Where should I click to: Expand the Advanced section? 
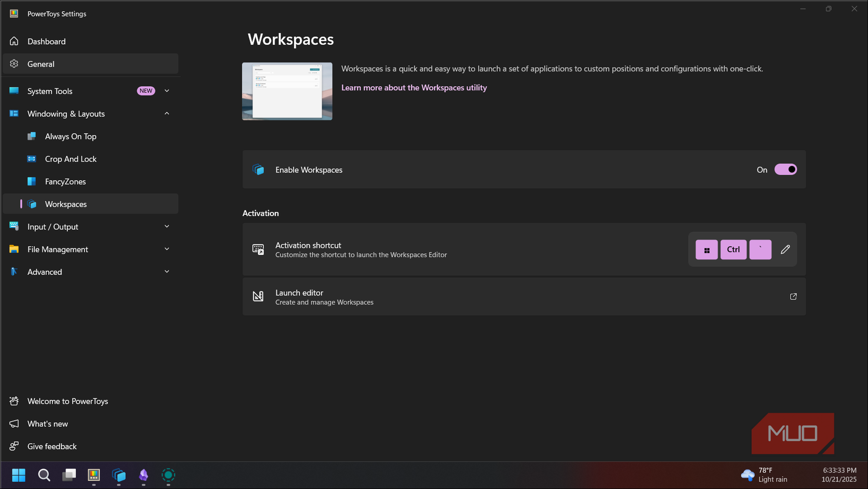coord(167,271)
